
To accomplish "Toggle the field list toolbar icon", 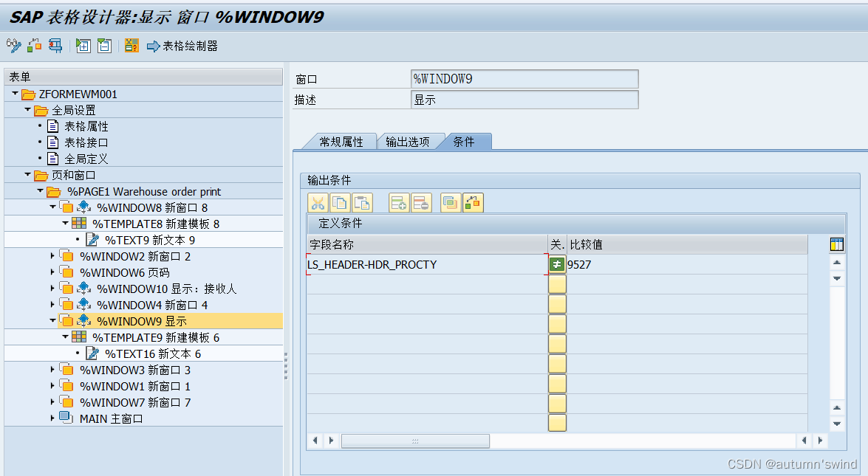I will coord(131,45).
